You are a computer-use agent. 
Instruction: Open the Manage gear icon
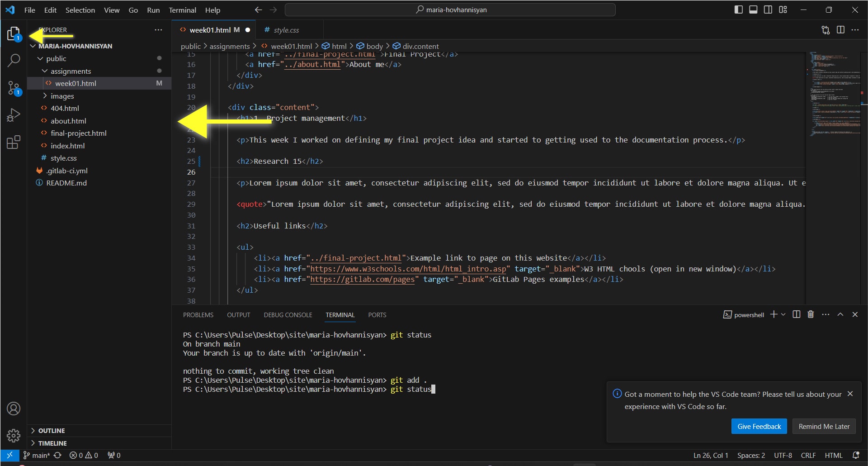point(14,435)
